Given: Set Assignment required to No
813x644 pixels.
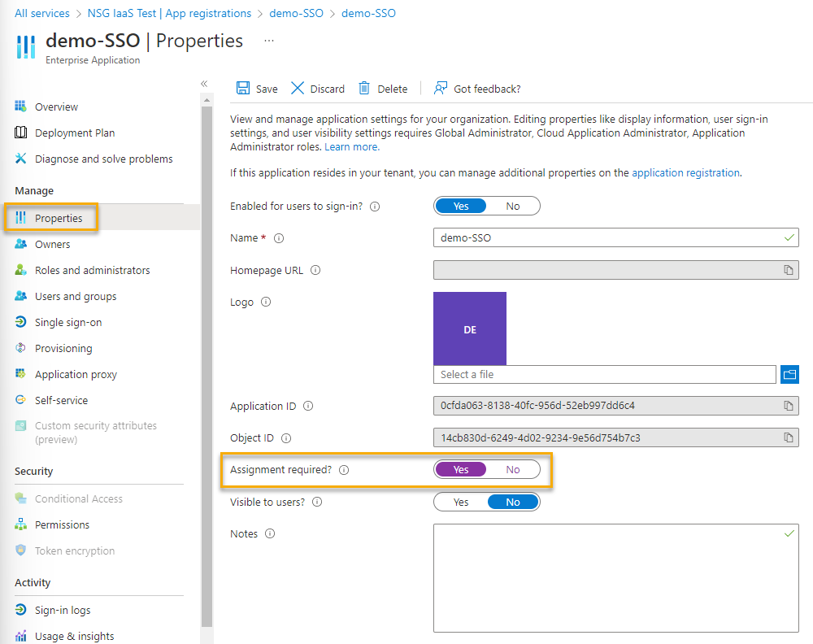Looking at the screenshot, I should 512,469.
